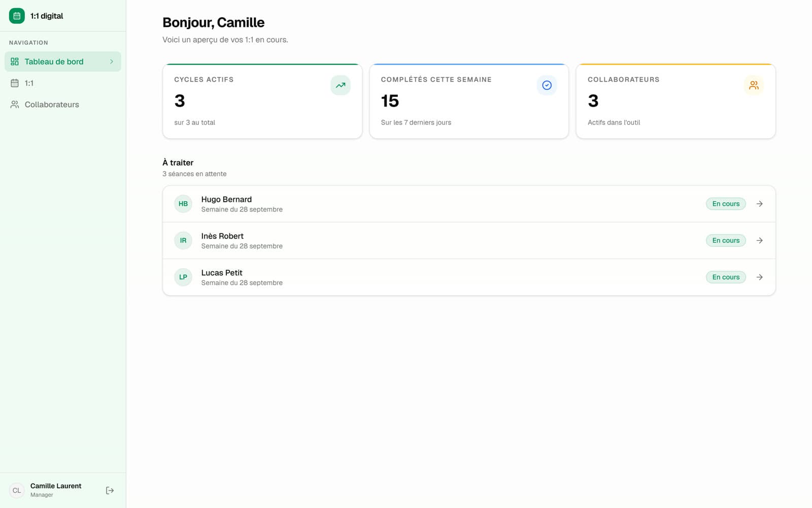
Task: Click the En cours badge for Lucas Petit
Action: tap(726, 277)
